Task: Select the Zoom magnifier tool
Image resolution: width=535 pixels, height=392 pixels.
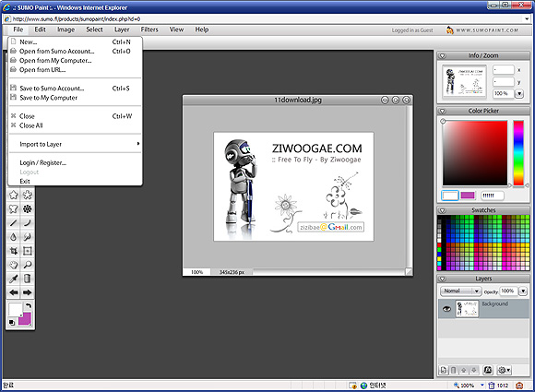Action: tap(28, 265)
